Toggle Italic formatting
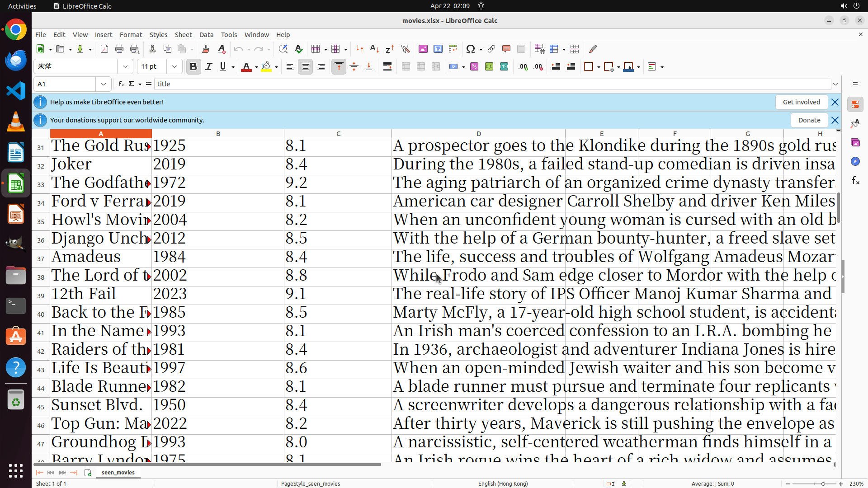 click(x=208, y=67)
